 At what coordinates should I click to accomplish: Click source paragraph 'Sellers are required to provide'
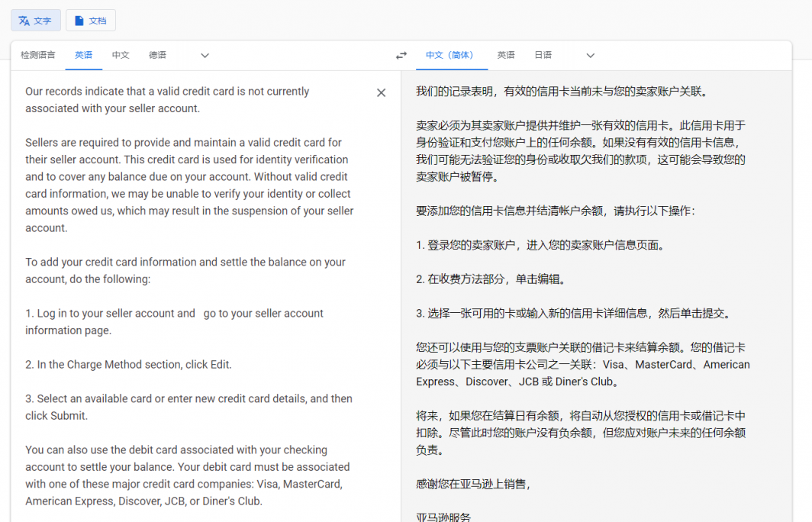pos(189,185)
